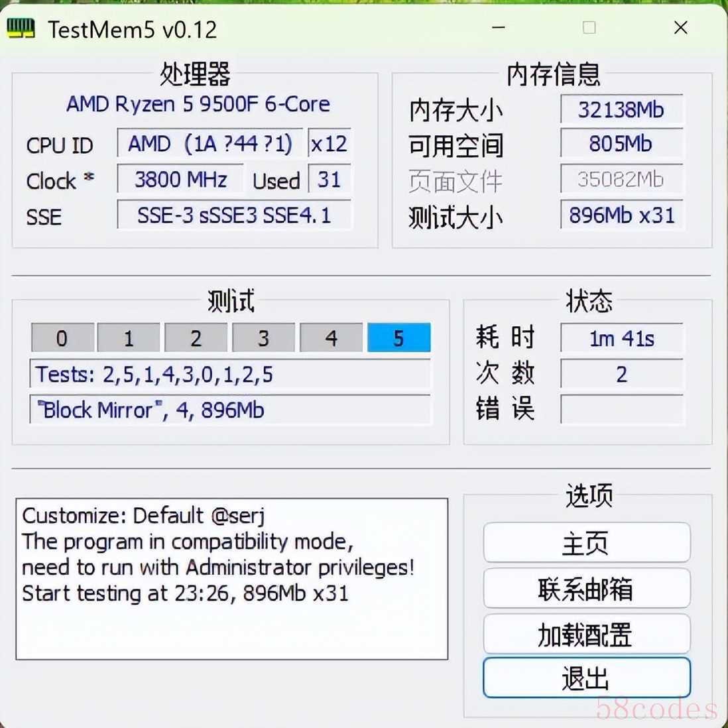Viewport: 728px width, 728px height.
Task: Click the 'Block Mirror', 4, 896Mb field
Action: pyautogui.click(x=230, y=410)
